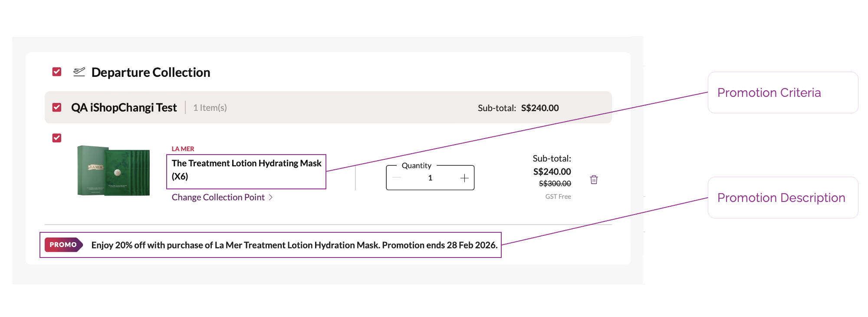Delete the La Mer item using trash icon
The width and height of the screenshot is (868, 317).
point(594,180)
